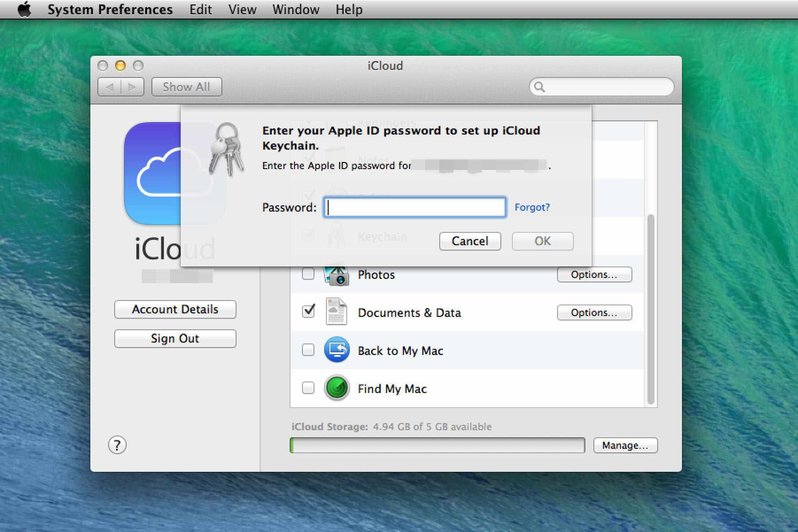Open Options for Photos
798x532 pixels.
[x=594, y=274]
